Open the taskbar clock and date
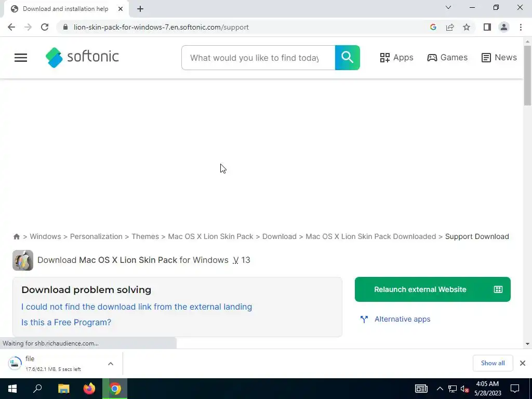The image size is (532, 399). [x=487, y=389]
